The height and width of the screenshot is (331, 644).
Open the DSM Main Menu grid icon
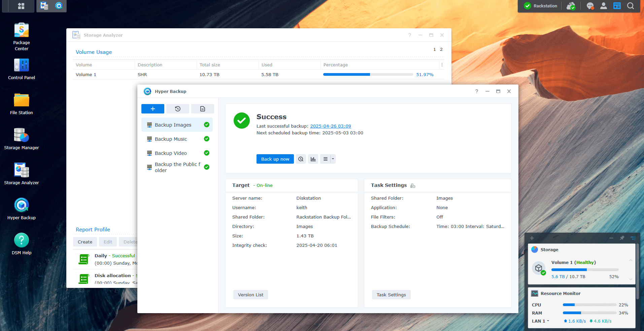pyautogui.click(x=21, y=6)
